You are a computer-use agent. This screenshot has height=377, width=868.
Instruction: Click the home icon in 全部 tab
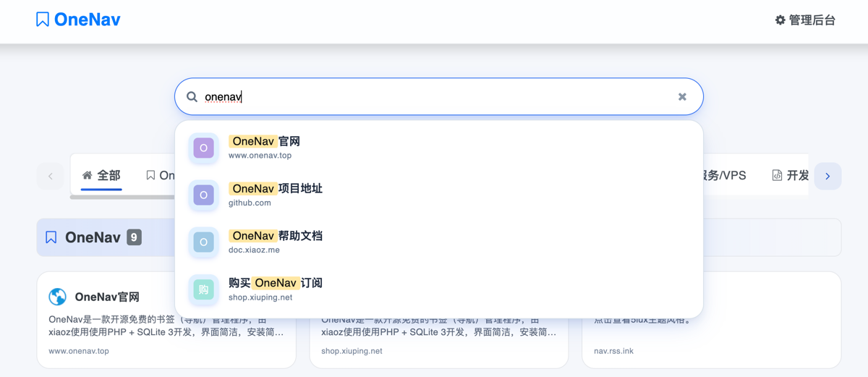[88, 175]
